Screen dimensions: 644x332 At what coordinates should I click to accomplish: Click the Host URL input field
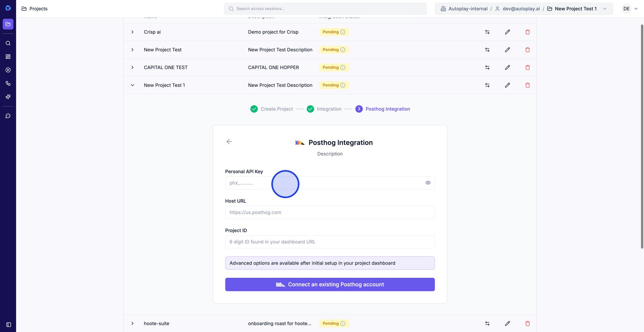(330, 212)
